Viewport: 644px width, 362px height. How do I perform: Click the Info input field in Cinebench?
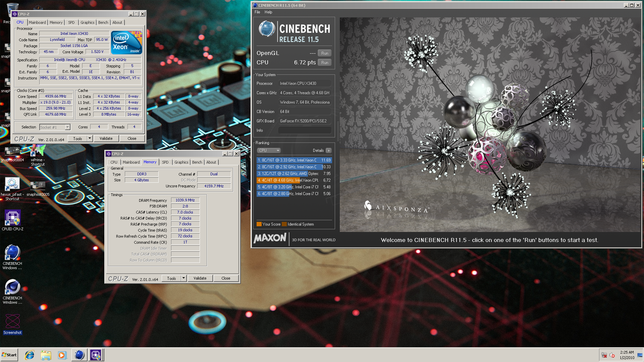pos(305,130)
